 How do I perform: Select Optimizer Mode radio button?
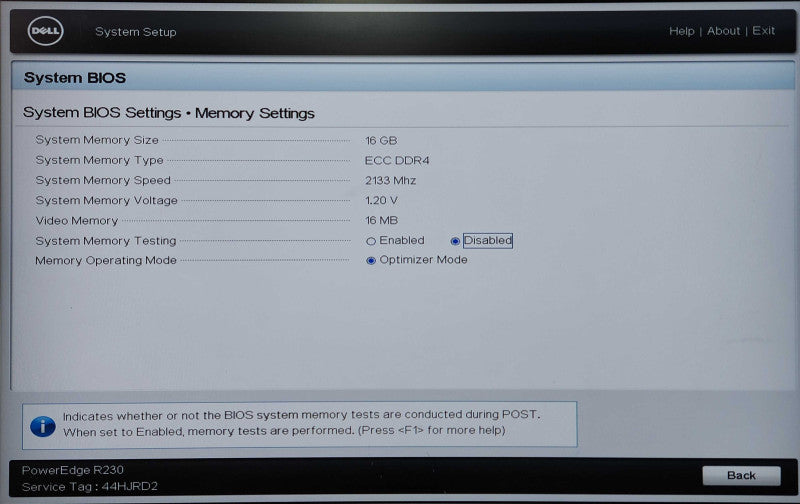371,261
